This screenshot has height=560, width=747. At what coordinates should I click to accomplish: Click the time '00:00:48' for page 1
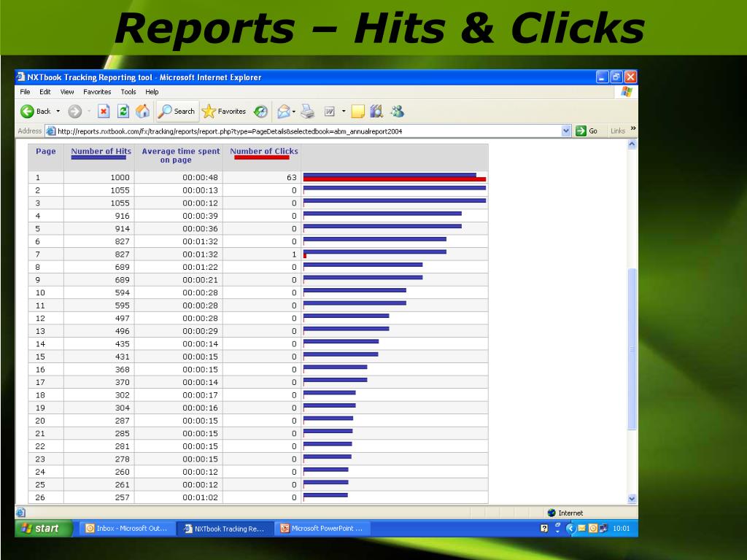200,177
